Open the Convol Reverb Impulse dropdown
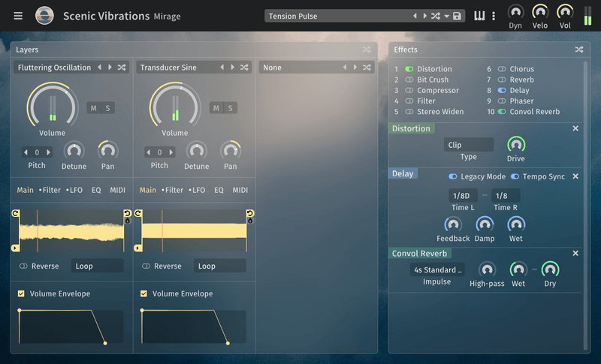The image size is (601, 364). [x=437, y=270]
